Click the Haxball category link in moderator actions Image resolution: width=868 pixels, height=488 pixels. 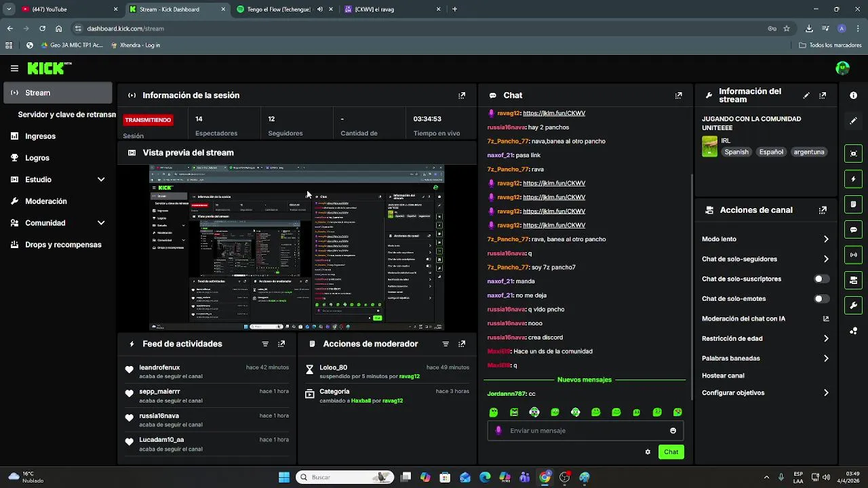[361, 401]
